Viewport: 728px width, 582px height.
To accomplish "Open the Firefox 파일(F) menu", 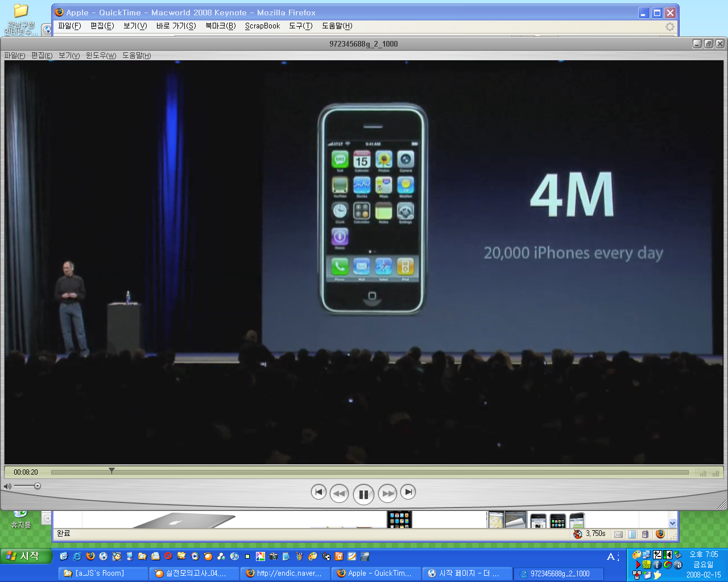I will pyautogui.click(x=69, y=26).
